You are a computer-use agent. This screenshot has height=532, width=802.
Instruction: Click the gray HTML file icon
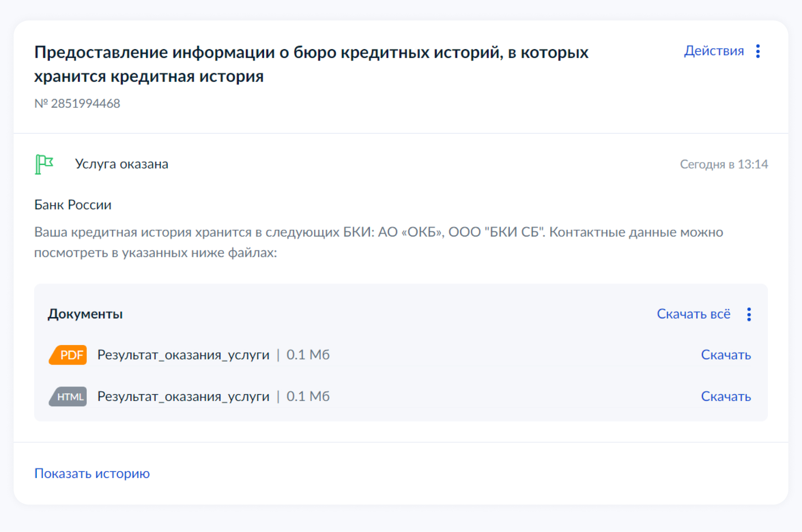[68, 396]
